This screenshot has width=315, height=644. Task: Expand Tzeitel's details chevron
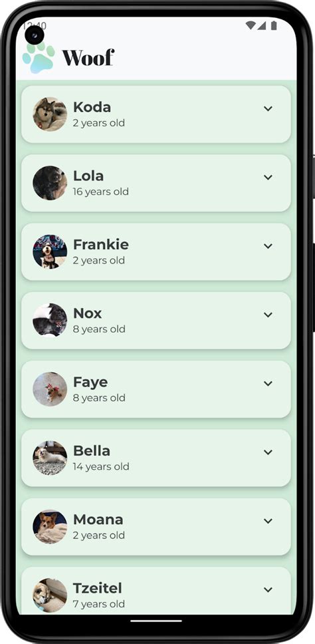pyautogui.click(x=268, y=589)
